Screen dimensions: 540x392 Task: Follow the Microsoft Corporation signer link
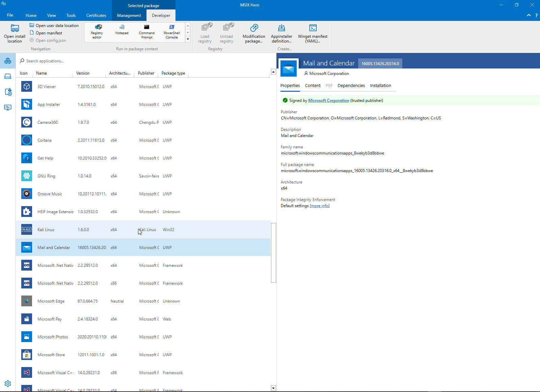pyautogui.click(x=329, y=101)
